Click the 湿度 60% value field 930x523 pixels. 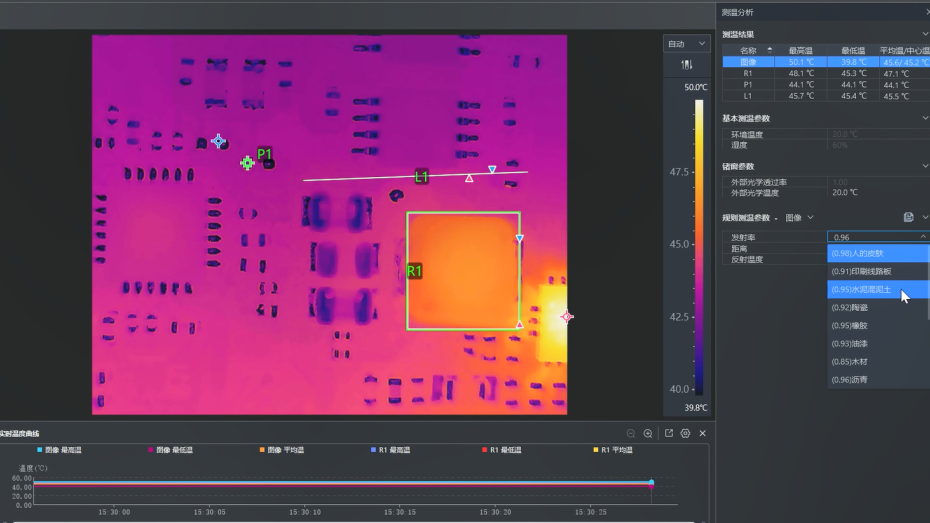click(878, 145)
